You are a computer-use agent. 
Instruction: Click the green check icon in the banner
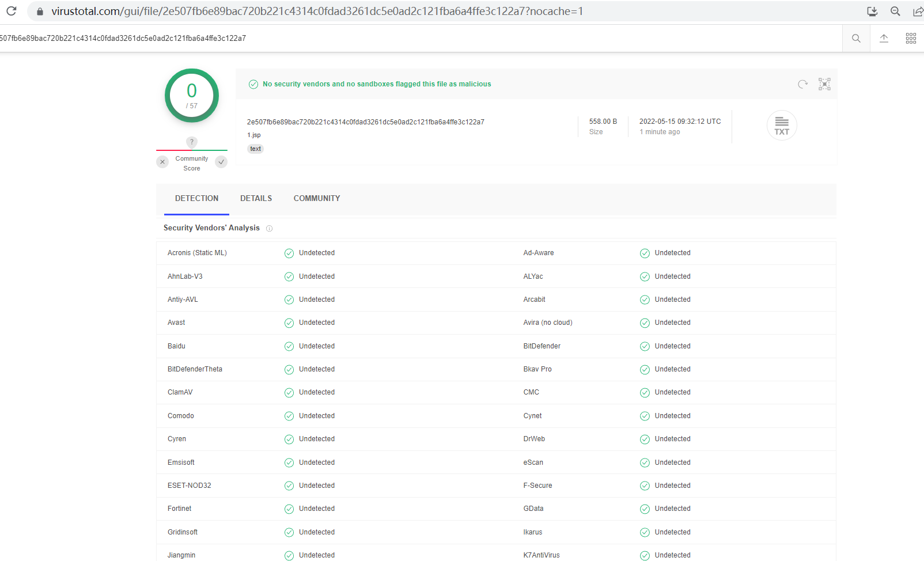tap(253, 84)
